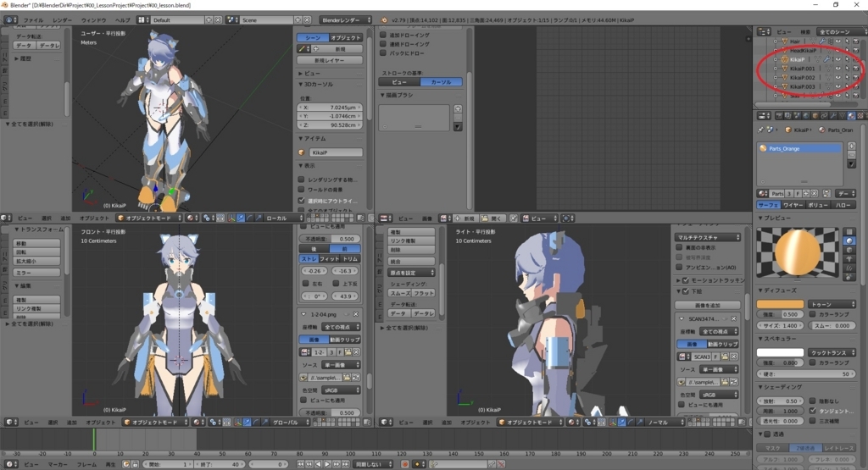The height and width of the screenshot is (470, 868).
Task: Open the world properties tab icon
Action: tap(806, 115)
